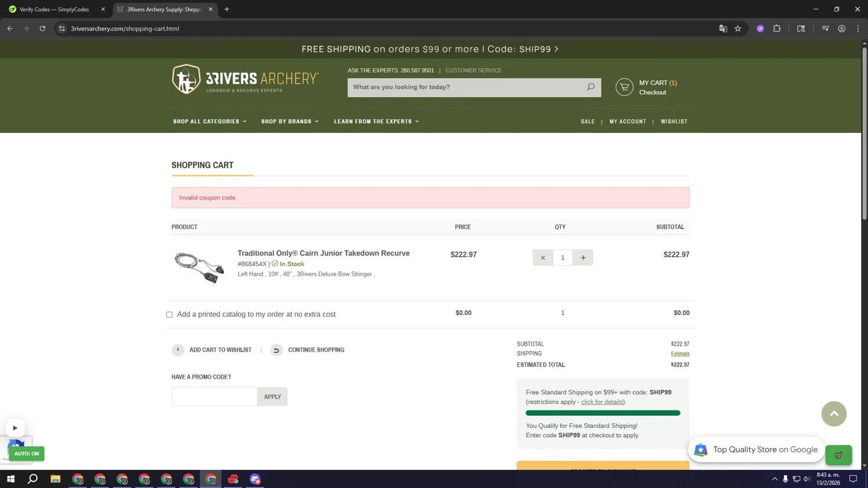This screenshot has width=868, height=488.
Task: Expand Shop By Brands menu
Action: coord(290,121)
